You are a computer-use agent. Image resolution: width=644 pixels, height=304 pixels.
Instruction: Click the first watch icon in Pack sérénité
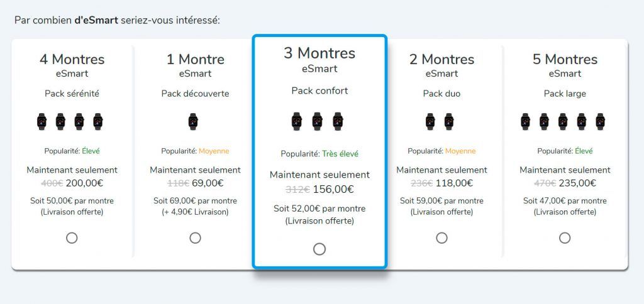(42, 122)
